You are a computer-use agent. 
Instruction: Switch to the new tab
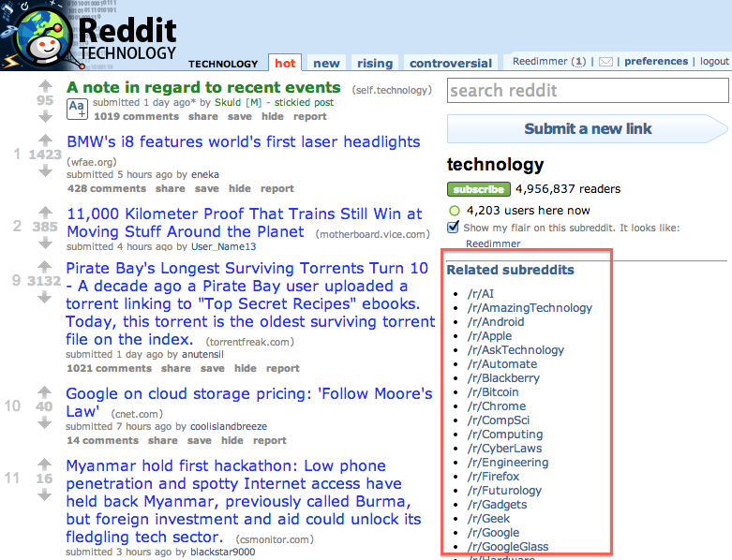(x=326, y=63)
